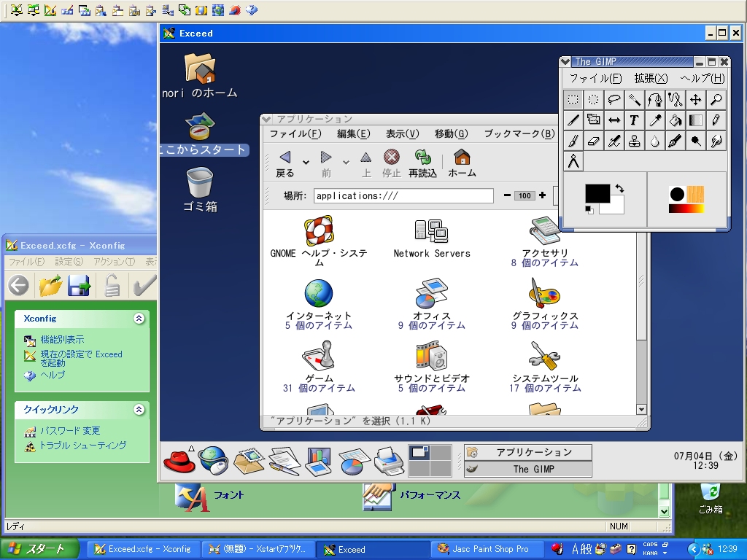This screenshot has width=747, height=560.
Task: Zoom out with the minus button
Action: pyautogui.click(x=507, y=195)
